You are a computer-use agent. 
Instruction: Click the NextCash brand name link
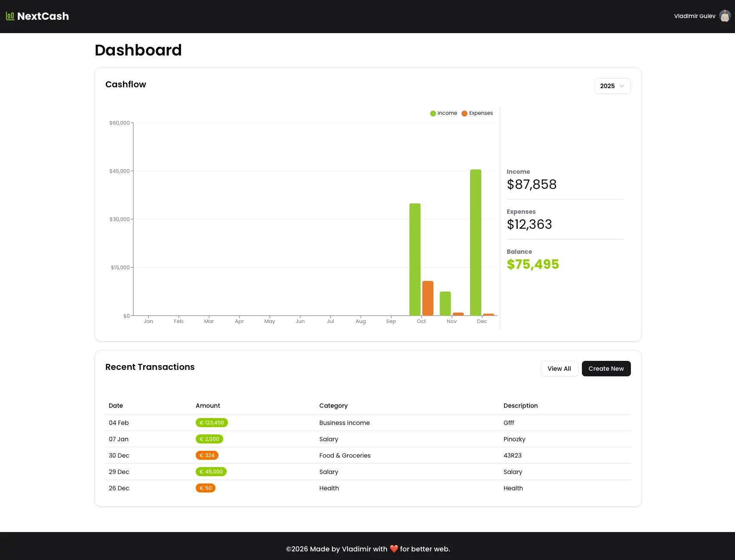point(43,16)
